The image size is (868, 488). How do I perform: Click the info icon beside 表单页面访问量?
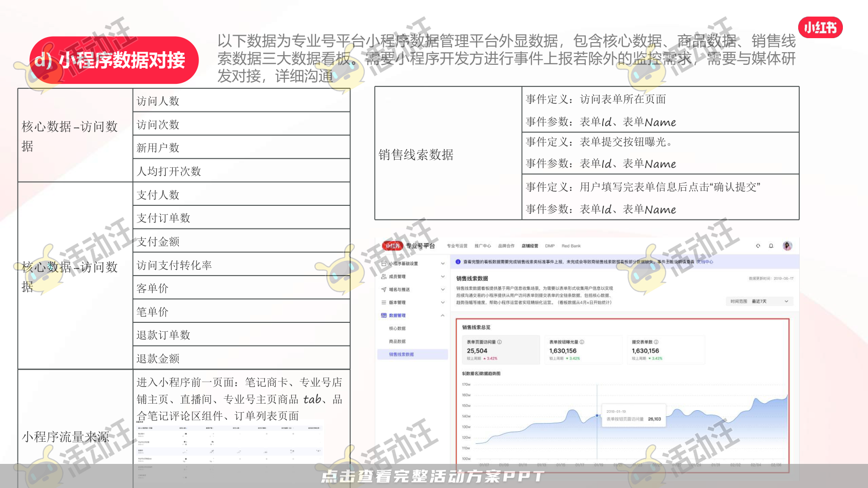tap(499, 342)
